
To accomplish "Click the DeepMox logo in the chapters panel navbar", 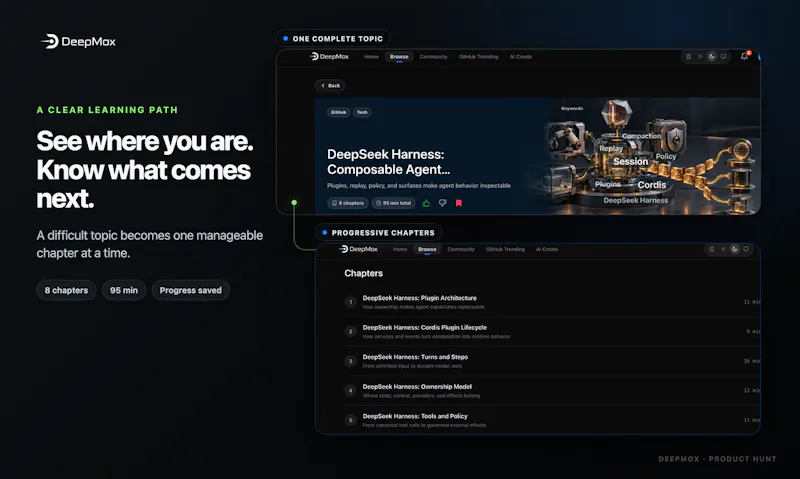I will pyautogui.click(x=358, y=249).
